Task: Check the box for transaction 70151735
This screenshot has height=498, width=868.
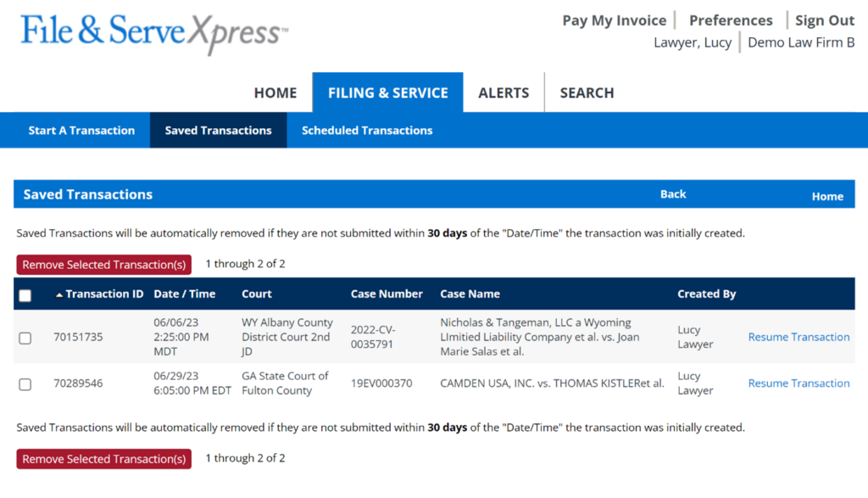Action: coord(25,337)
